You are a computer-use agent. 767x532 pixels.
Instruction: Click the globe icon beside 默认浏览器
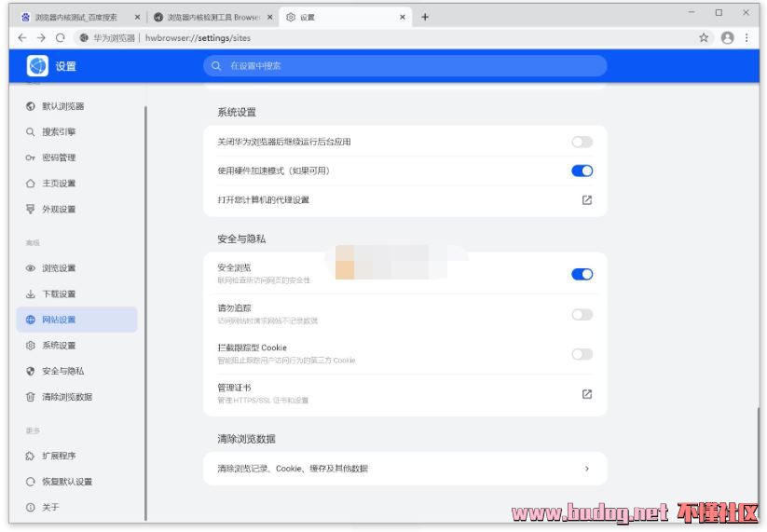(31, 106)
